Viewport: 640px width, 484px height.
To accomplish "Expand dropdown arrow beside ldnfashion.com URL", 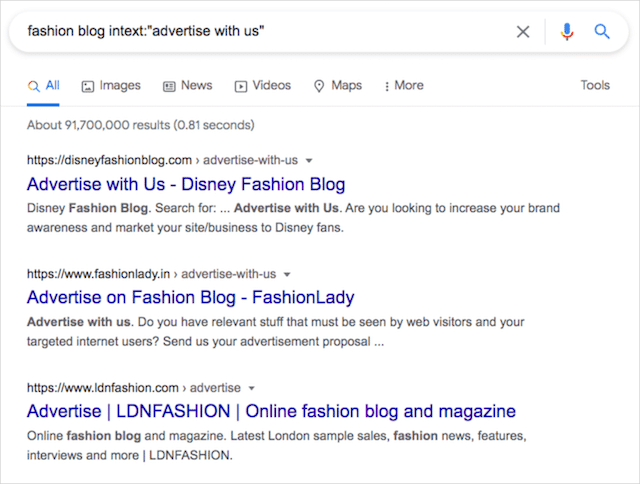I will 252,387.
